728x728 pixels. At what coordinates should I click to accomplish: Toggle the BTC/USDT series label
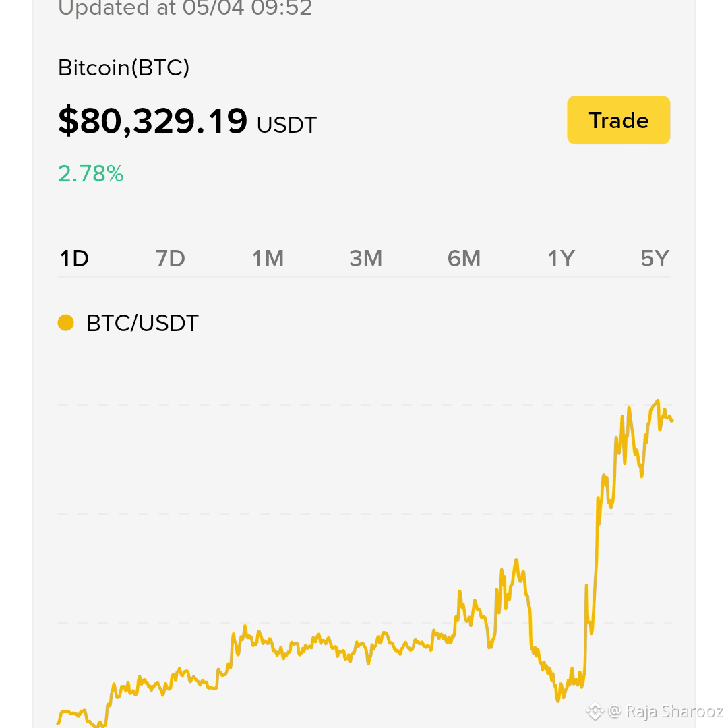[142, 323]
